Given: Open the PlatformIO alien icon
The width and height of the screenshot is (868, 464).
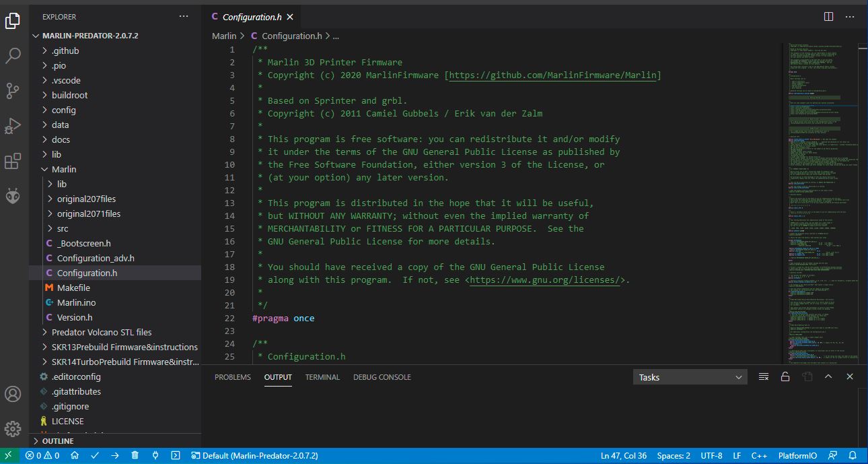Looking at the screenshot, I should (x=13, y=196).
